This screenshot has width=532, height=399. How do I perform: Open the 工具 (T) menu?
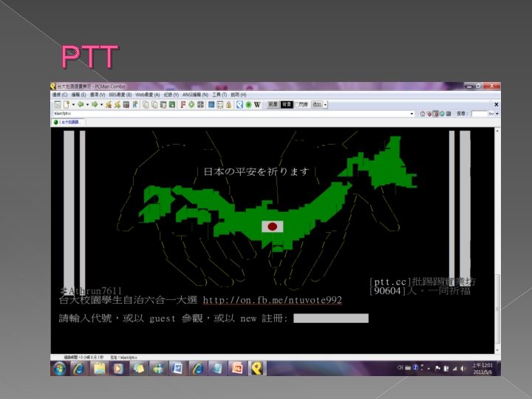219,95
